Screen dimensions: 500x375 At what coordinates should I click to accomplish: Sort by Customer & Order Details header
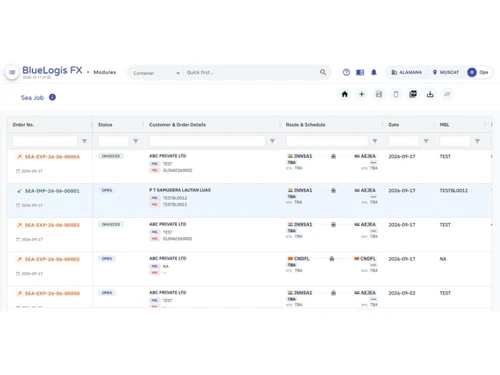(177, 125)
